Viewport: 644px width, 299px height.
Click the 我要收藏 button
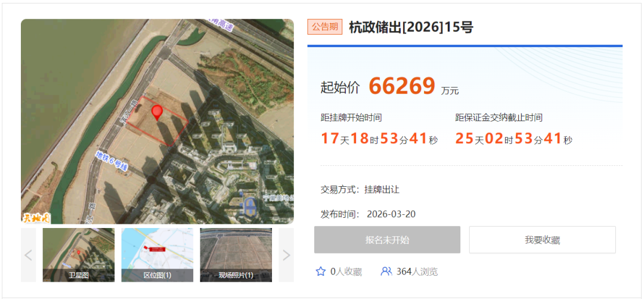point(543,240)
